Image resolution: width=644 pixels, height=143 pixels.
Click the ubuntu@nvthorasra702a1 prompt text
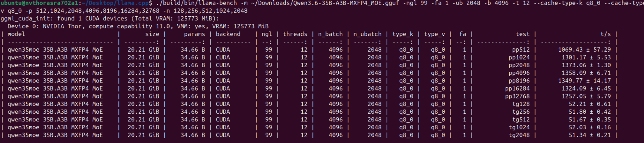tap(39, 3)
